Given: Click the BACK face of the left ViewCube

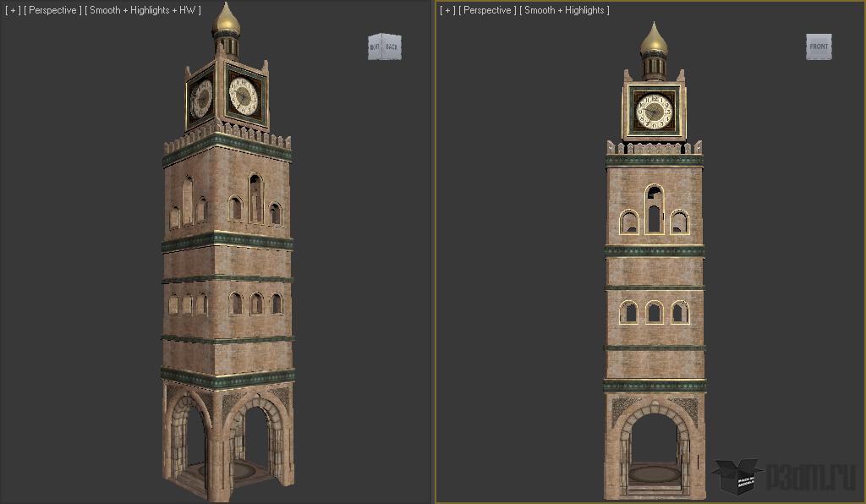Looking at the screenshot, I should point(392,47).
